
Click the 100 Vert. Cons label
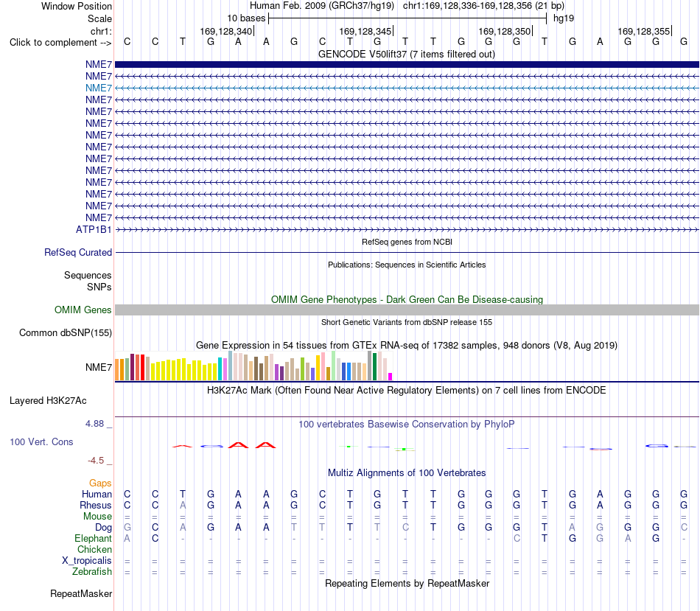(x=41, y=442)
